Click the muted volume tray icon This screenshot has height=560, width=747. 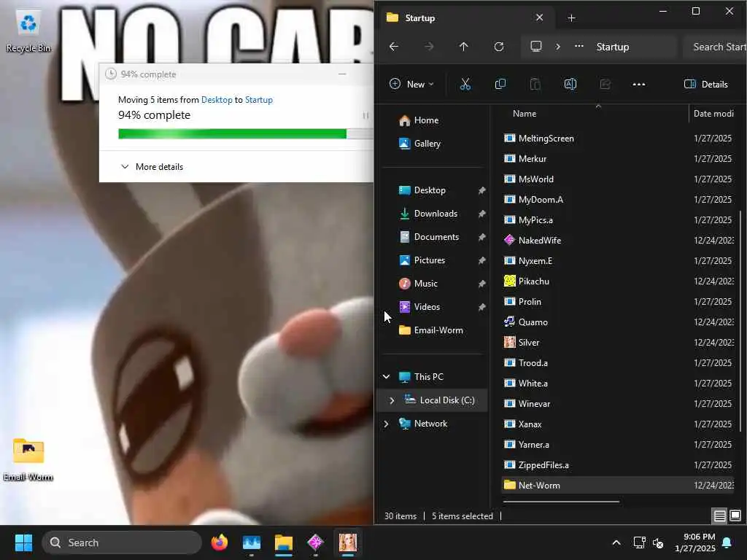pyautogui.click(x=658, y=542)
